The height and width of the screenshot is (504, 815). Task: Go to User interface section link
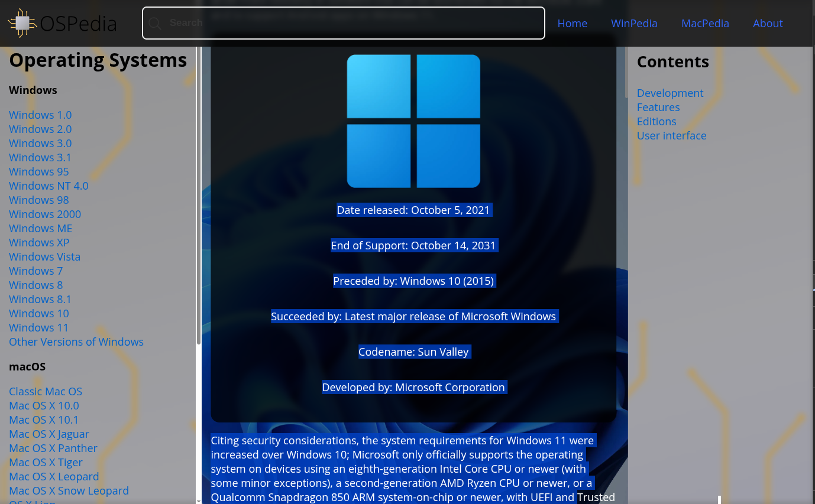(671, 135)
